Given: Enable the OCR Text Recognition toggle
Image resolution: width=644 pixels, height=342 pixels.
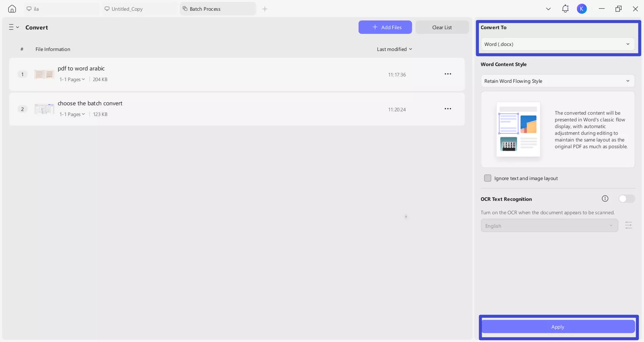Looking at the screenshot, I should tap(626, 198).
